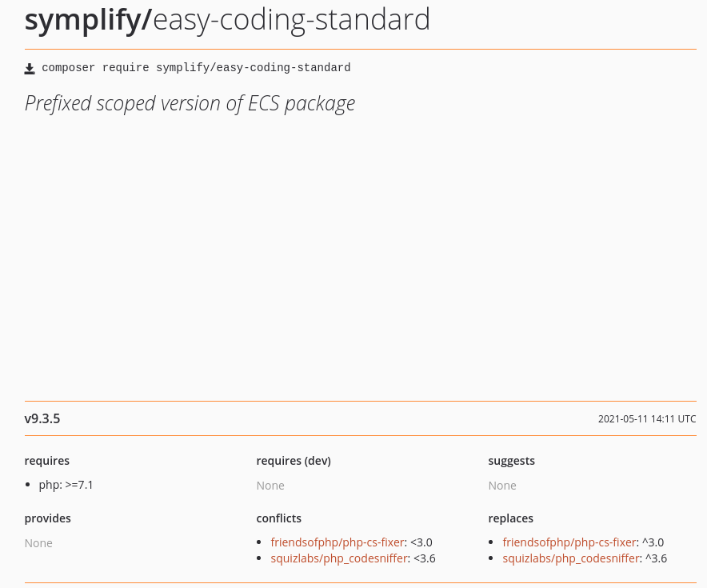Click the requires section heading
The width and height of the screenshot is (707, 588).
click(x=46, y=460)
